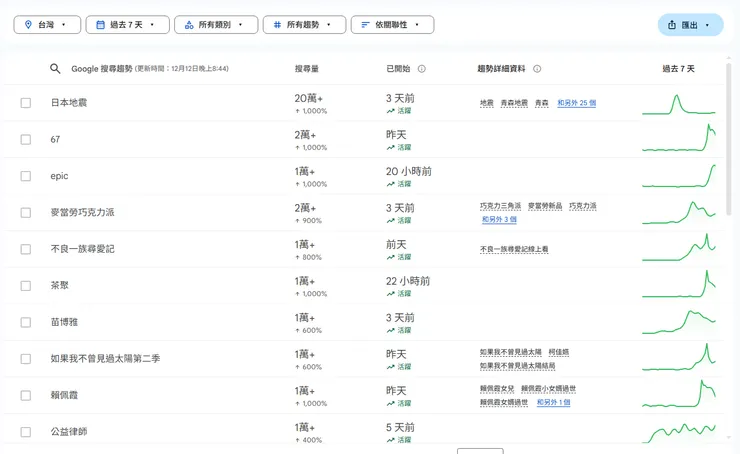Screen dimensions: 740x454
Task: Click the category shapes icon for 所有類別
Action: (189, 25)
